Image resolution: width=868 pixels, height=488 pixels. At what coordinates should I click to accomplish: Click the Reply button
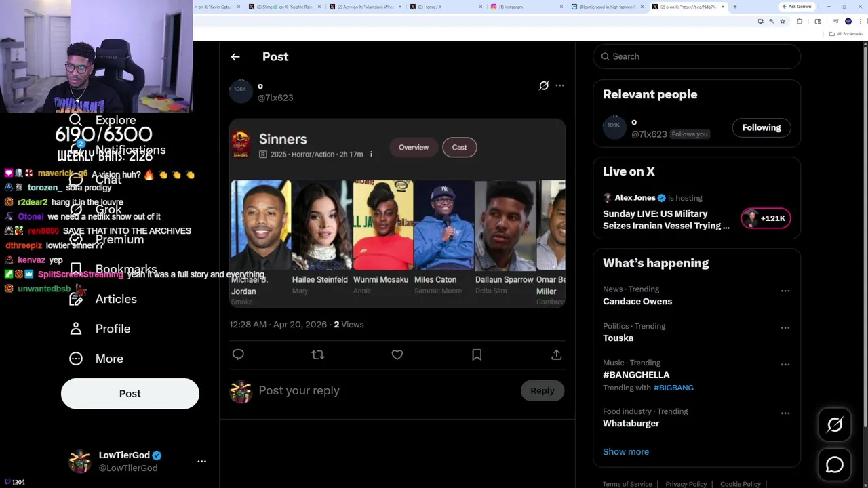click(x=542, y=390)
